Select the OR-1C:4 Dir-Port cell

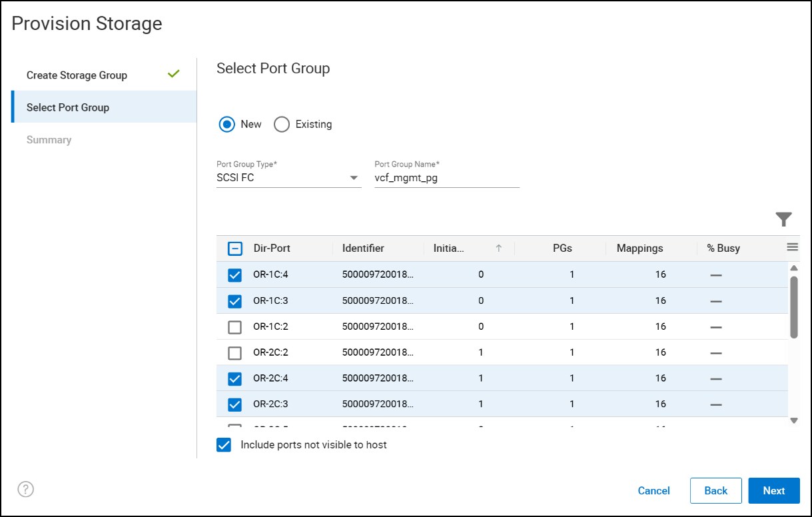270,274
